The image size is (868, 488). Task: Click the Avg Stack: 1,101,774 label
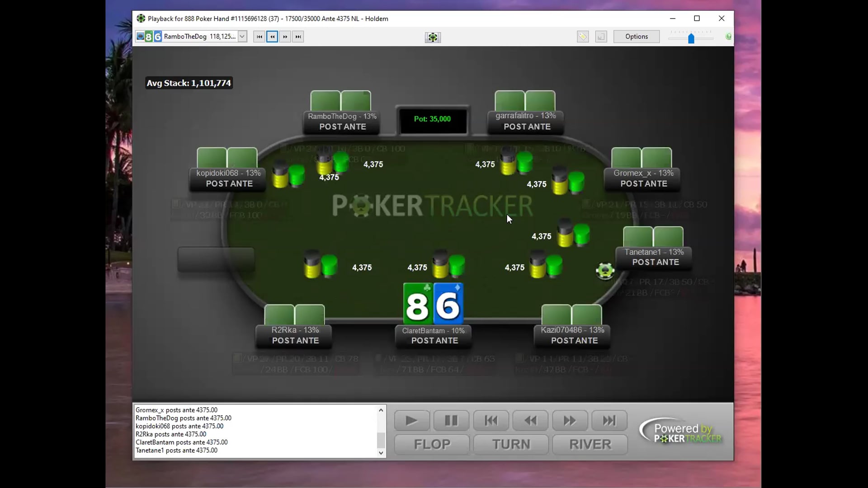tap(189, 83)
